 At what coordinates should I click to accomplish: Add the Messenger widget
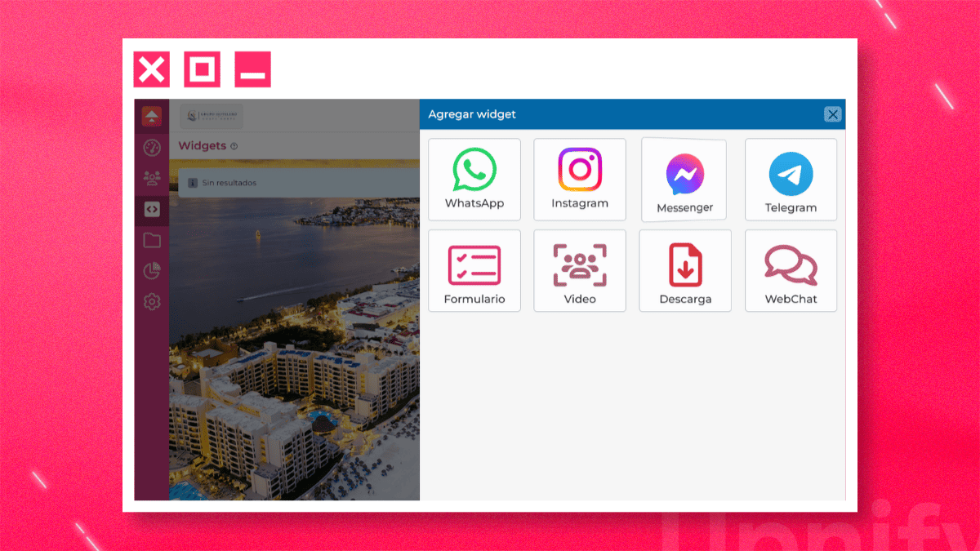[x=684, y=179]
